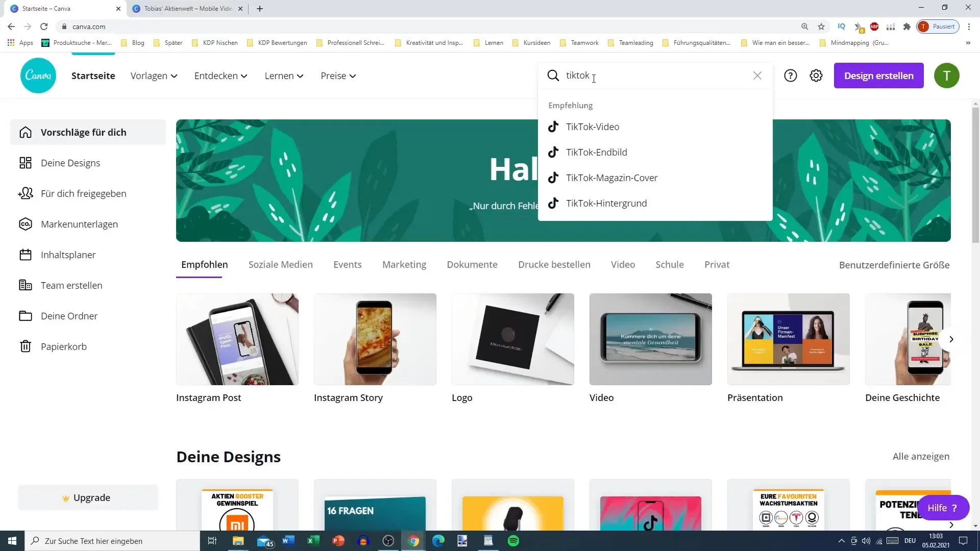The image size is (980, 551).
Task: Switch to the Marketing tab
Action: (404, 264)
